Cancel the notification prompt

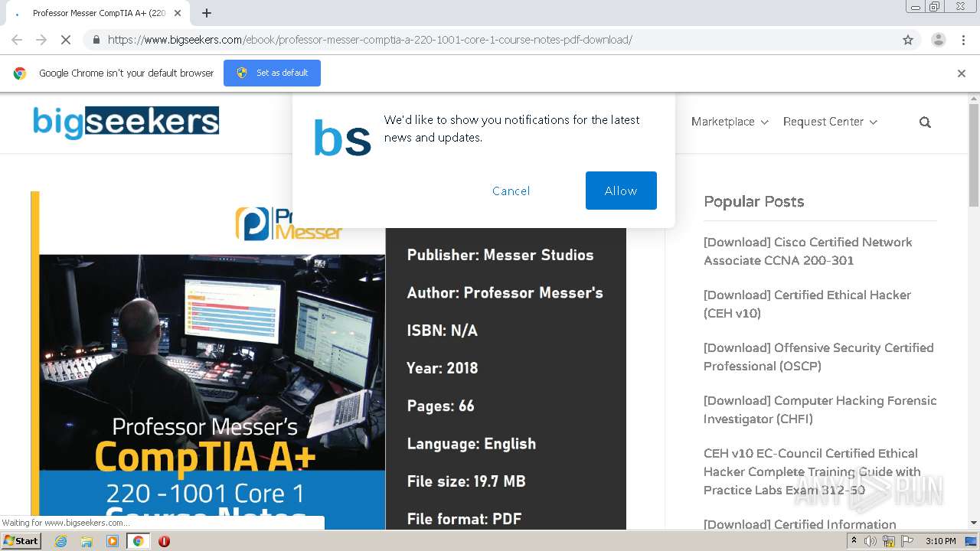tap(511, 191)
